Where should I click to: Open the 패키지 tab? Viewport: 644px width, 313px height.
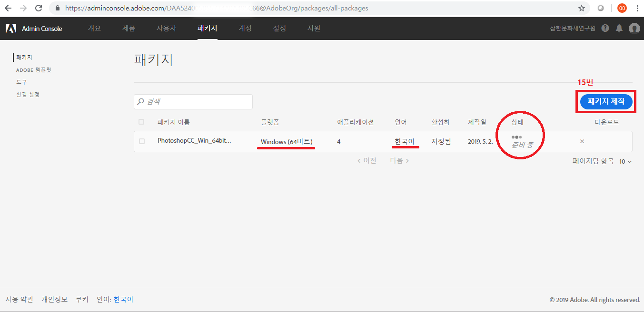pos(208,29)
